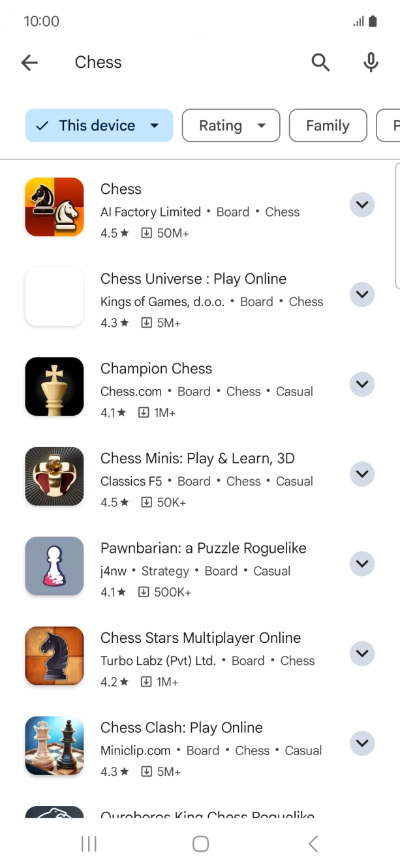Expand details for Chess Universe listing
The height and width of the screenshot is (868, 400).
[362, 294]
